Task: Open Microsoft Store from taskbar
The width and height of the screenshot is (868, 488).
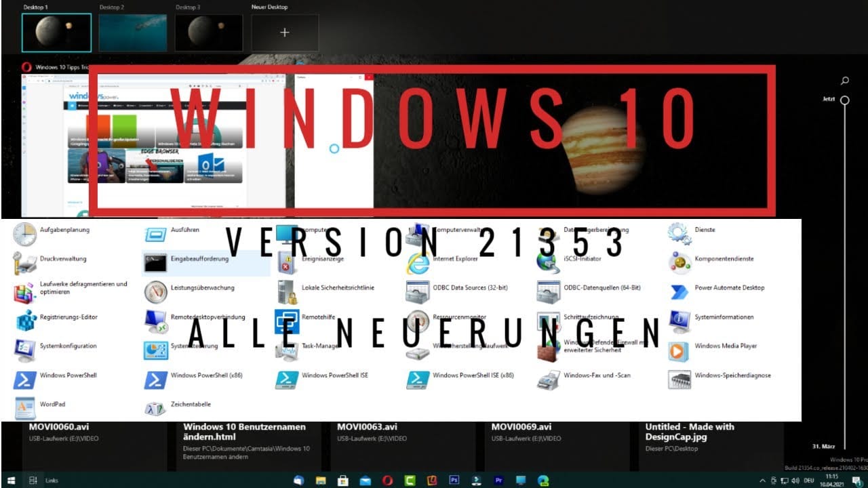Action: (x=344, y=480)
